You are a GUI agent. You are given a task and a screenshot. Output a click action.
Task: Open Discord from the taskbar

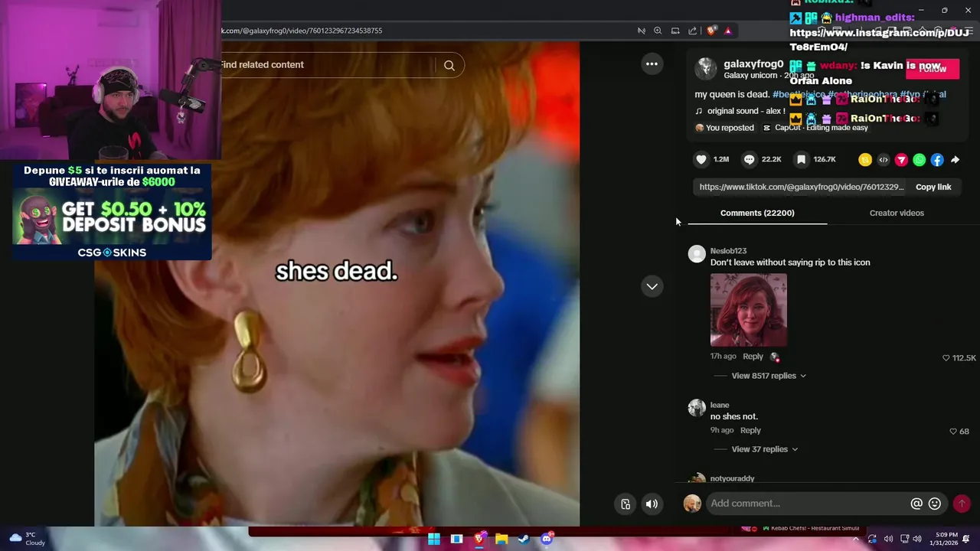coord(547,539)
